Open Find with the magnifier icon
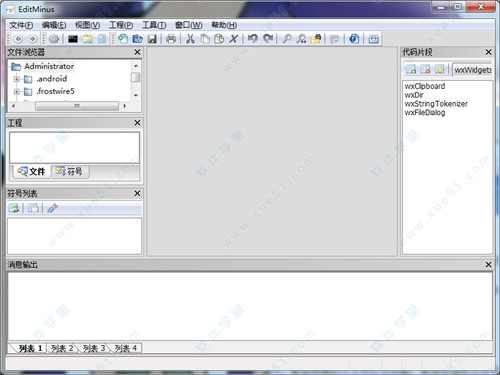 pyautogui.click(x=286, y=39)
